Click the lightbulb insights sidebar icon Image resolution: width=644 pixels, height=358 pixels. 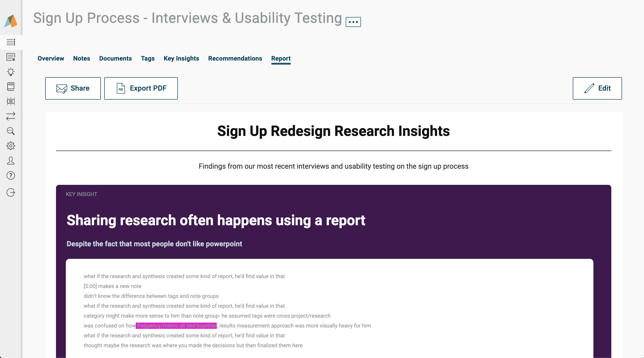pos(11,72)
